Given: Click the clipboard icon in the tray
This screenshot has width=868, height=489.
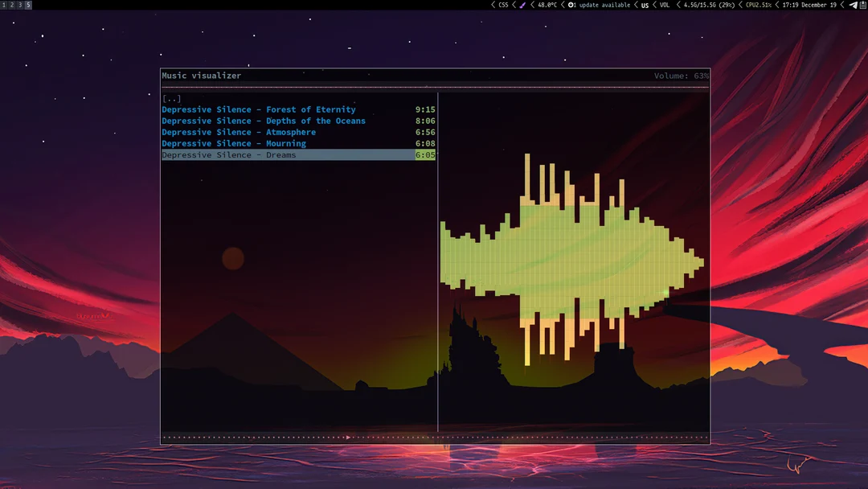Looking at the screenshot, I should click(x=861, y=5).
